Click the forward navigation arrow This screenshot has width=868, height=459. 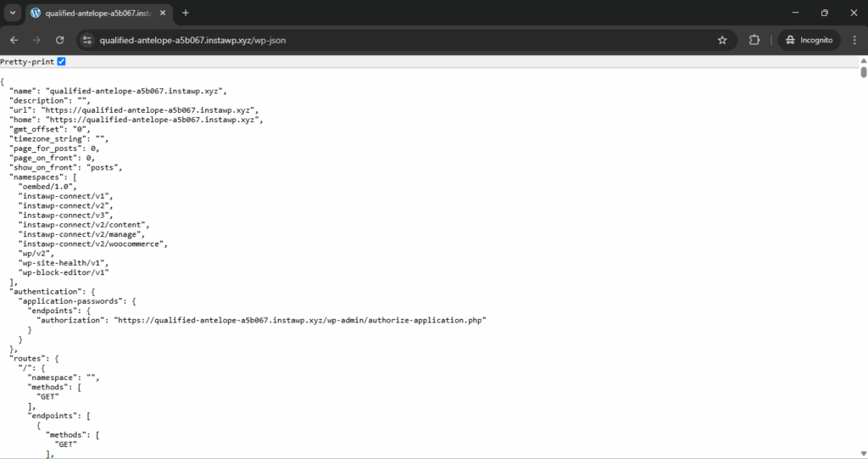tap(36, 40)
